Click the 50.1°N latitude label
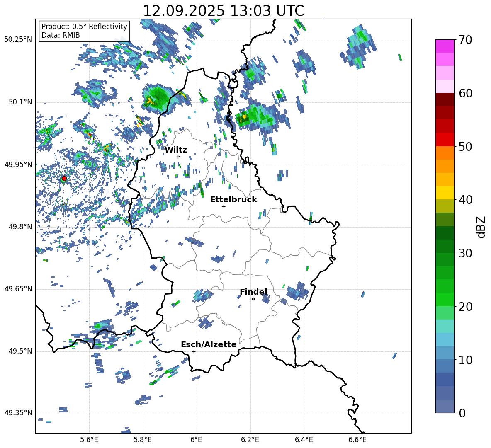The image size is (491, 448). pos(20,102)
